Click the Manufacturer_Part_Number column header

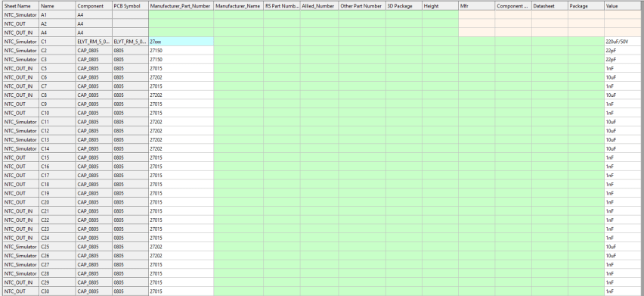[x=181, y=6]
